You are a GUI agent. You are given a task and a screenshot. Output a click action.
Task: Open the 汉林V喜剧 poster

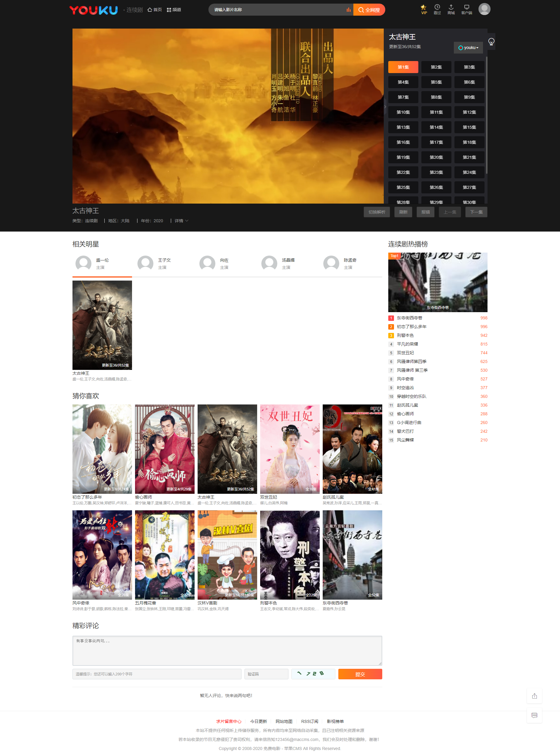[x=227, y=555]
